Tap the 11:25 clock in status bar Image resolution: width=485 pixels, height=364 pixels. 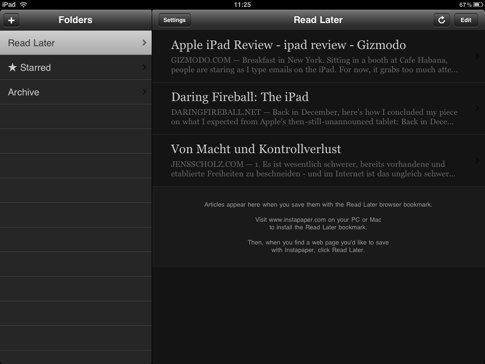(x=242, y=5)
